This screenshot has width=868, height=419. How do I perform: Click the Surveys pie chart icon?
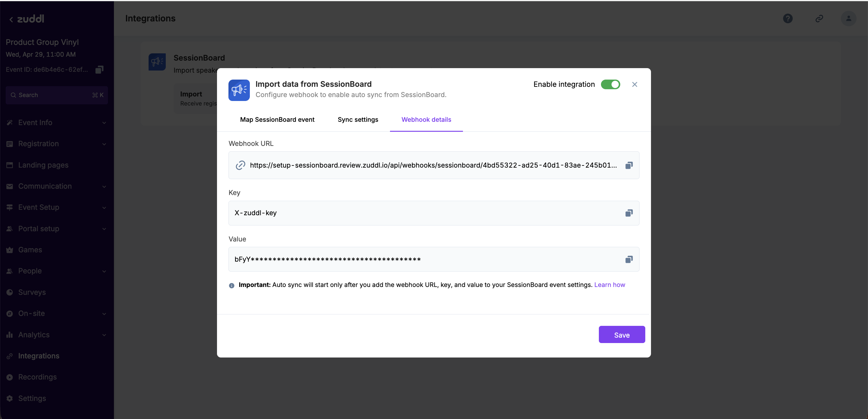[x=9, y=292]
